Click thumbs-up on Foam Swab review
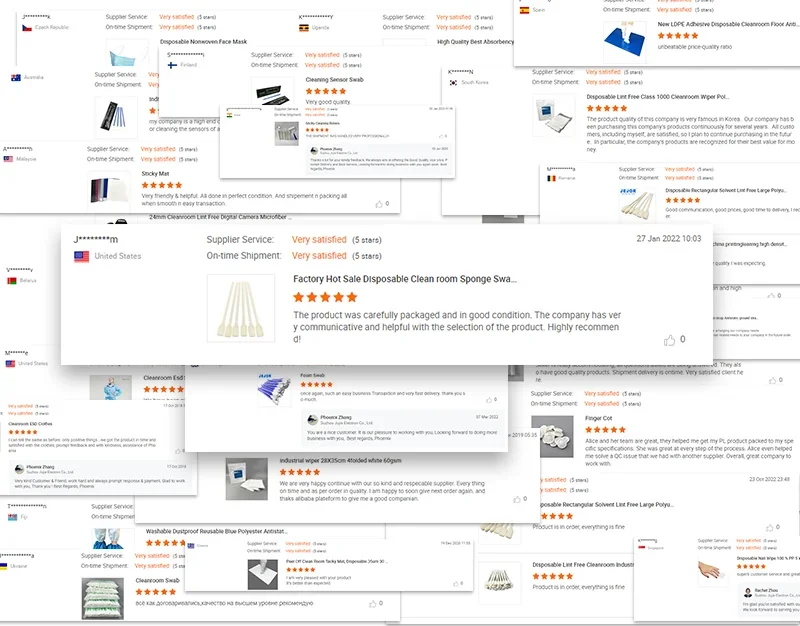 489,400
